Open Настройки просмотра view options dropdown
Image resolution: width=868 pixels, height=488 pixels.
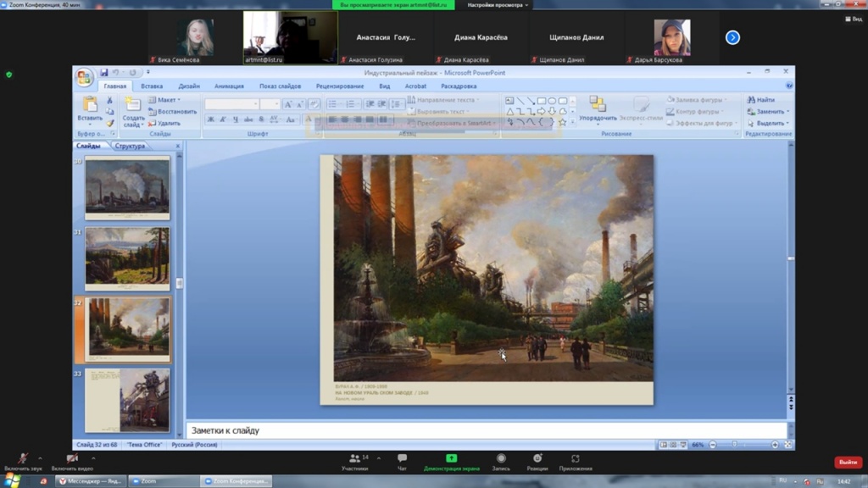coord(498,5)
